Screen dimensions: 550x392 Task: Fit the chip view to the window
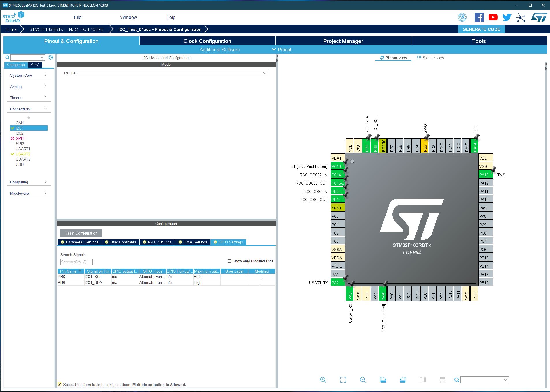point(343,380)
